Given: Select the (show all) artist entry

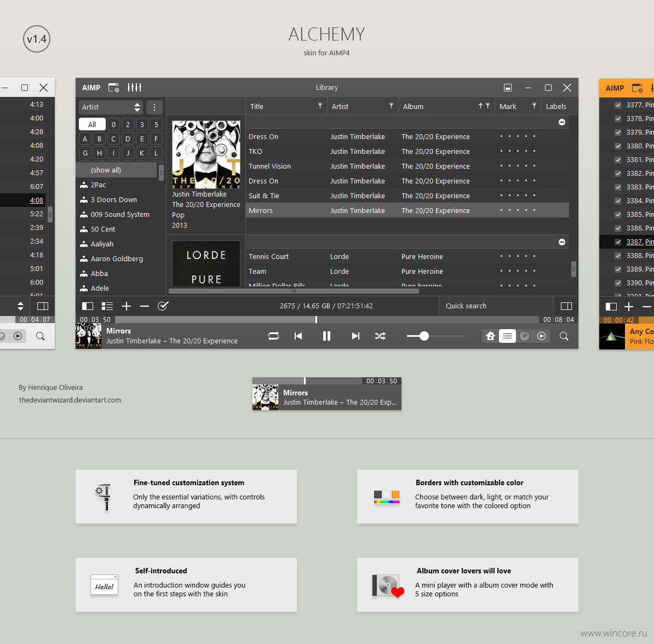Looking at the screenshot, I should pos(116,170).
